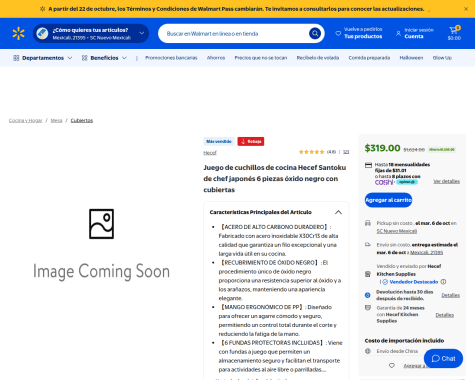Click the Beneficios grid icon

(85, 58)
